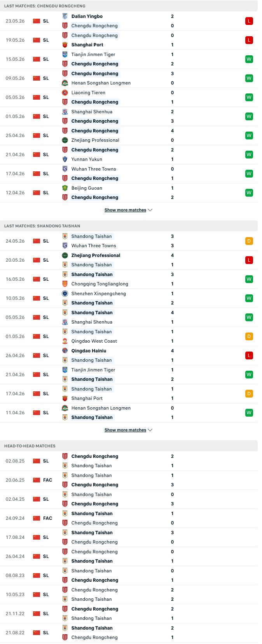Open Zhejiang Professional in 20.05.26 match

coord(96,255)
